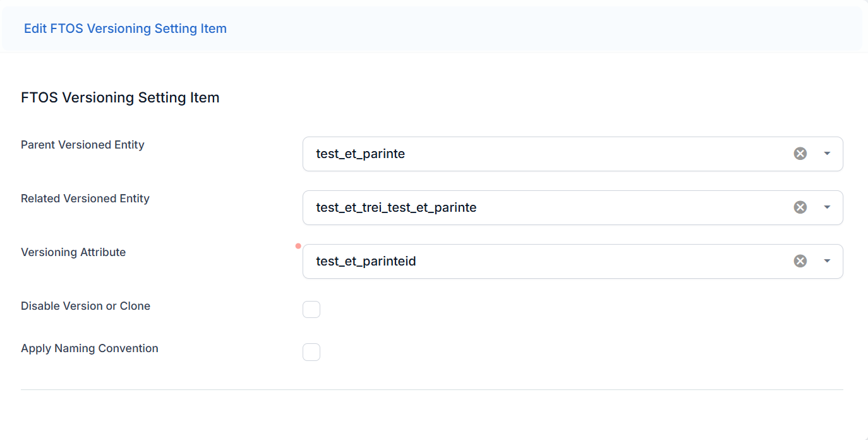Tick the Apply Naming Convention checkbox
This screenshot has height=440, width=868.
click(x=311, y=352)
